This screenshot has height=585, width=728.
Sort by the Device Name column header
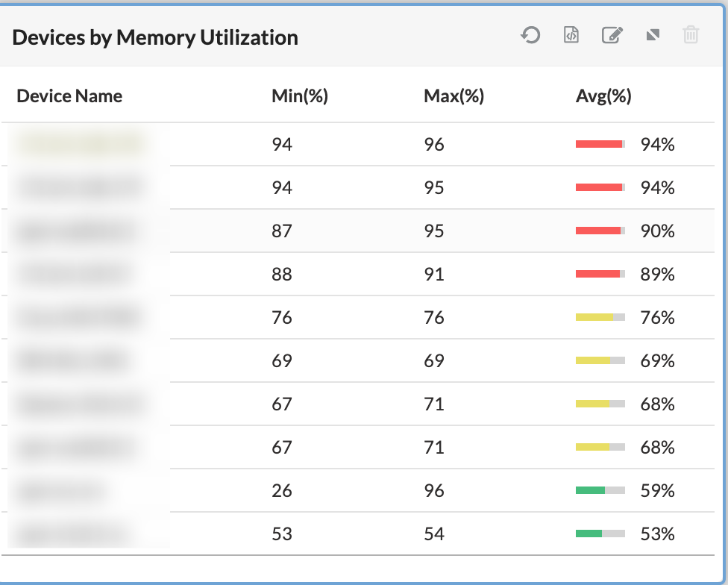(x=69, y=96)
